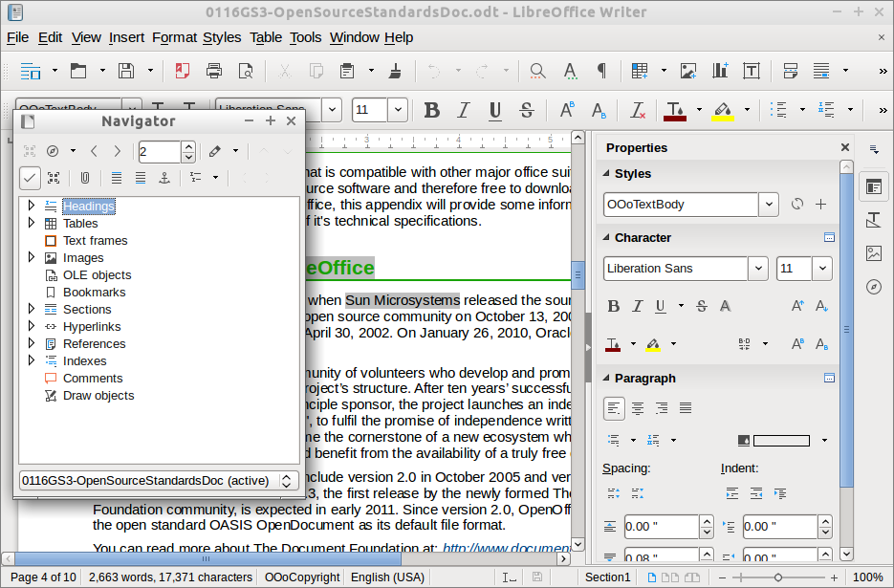Toggle Italic in sidebar Character panel

[638, 307]
